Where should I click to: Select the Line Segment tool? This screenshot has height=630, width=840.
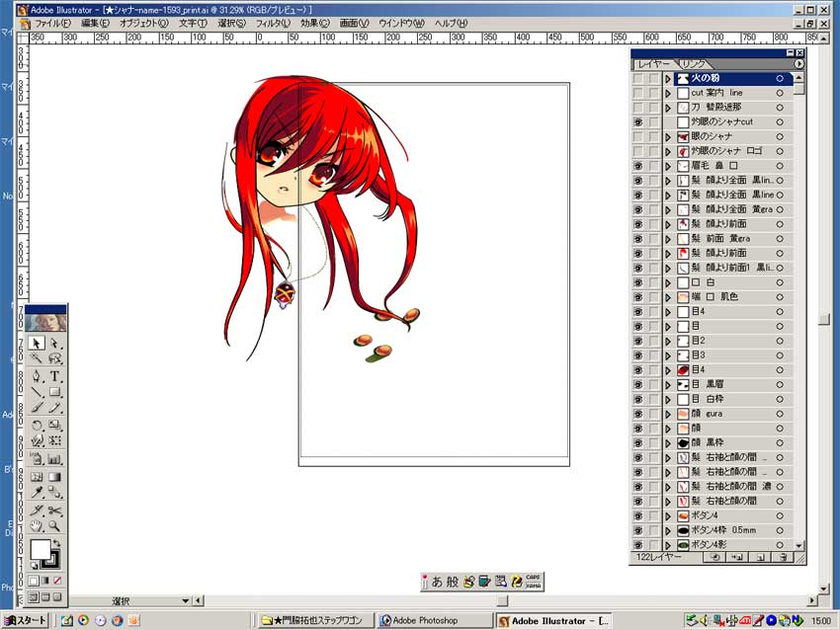coord(37,392)
